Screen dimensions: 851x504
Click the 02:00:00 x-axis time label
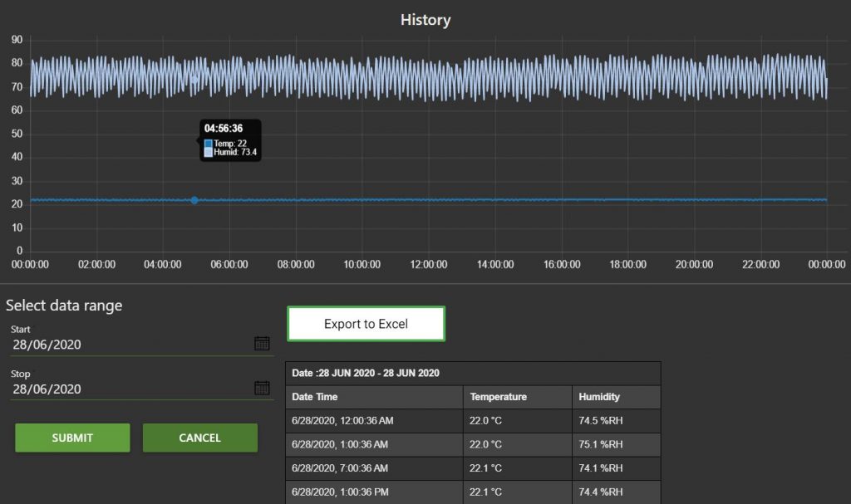point(96,265)
